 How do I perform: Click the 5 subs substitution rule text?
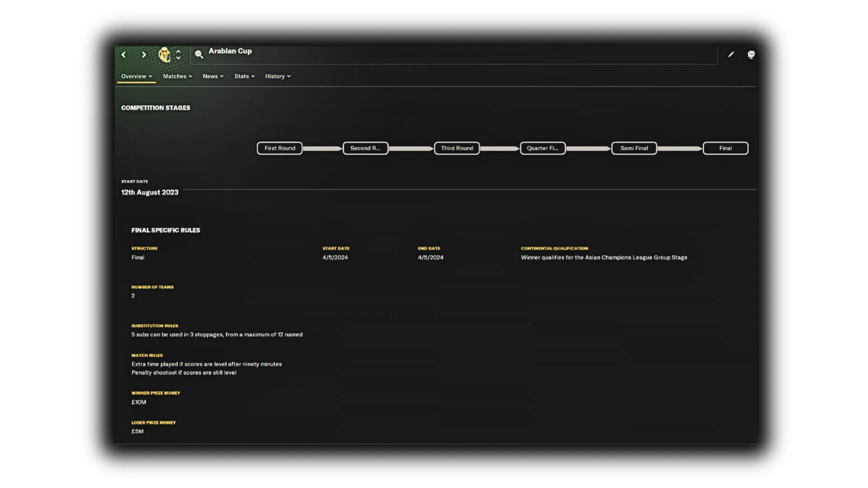coord(217,335)
